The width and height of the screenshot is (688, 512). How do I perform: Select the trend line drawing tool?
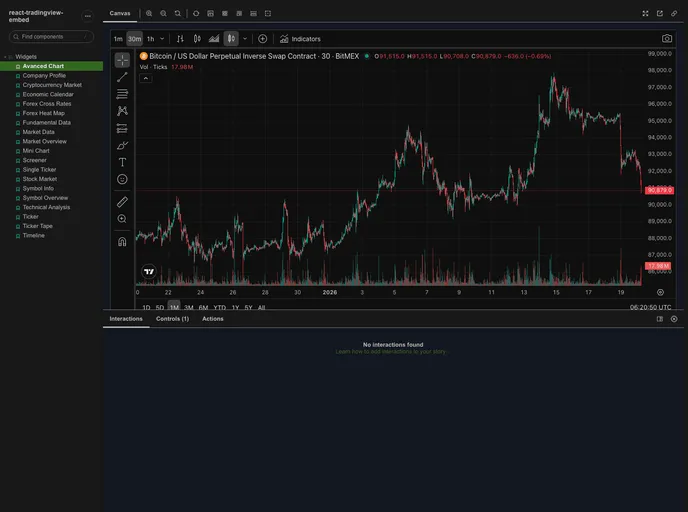(122, 77)
